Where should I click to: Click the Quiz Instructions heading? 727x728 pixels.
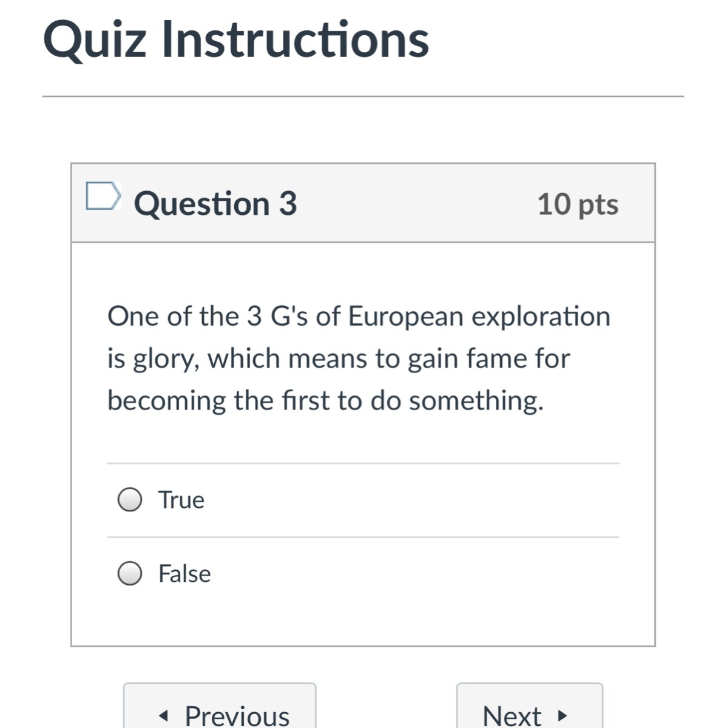236,39
